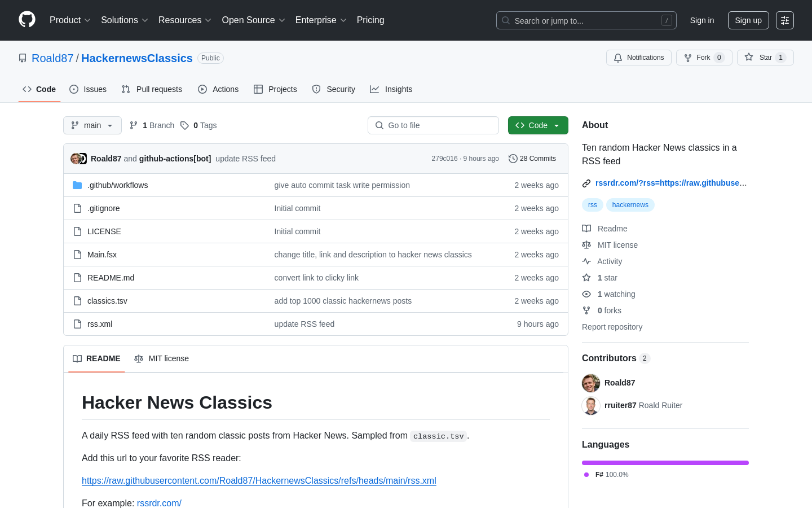Fork the repository using the Fork button
Screen dimensions: 812x508
704,58
